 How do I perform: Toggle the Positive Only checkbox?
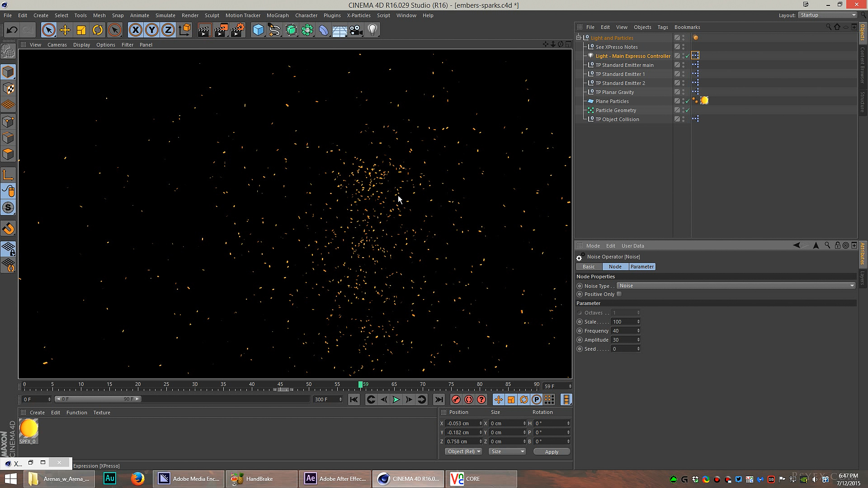pos(619,294)
